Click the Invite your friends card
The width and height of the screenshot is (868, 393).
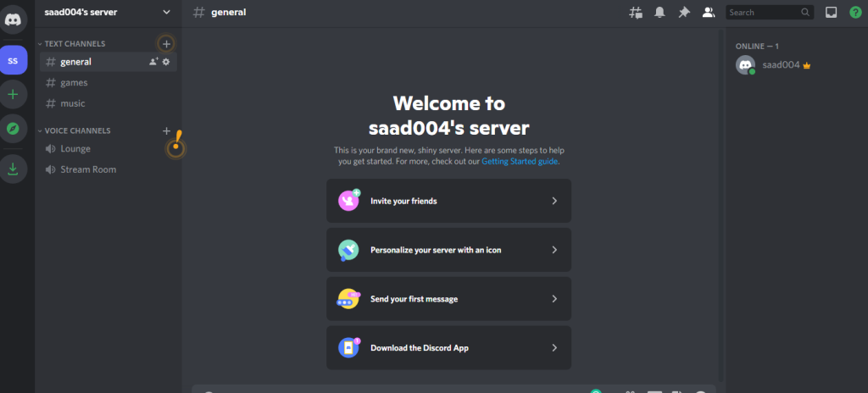[449, 201]
